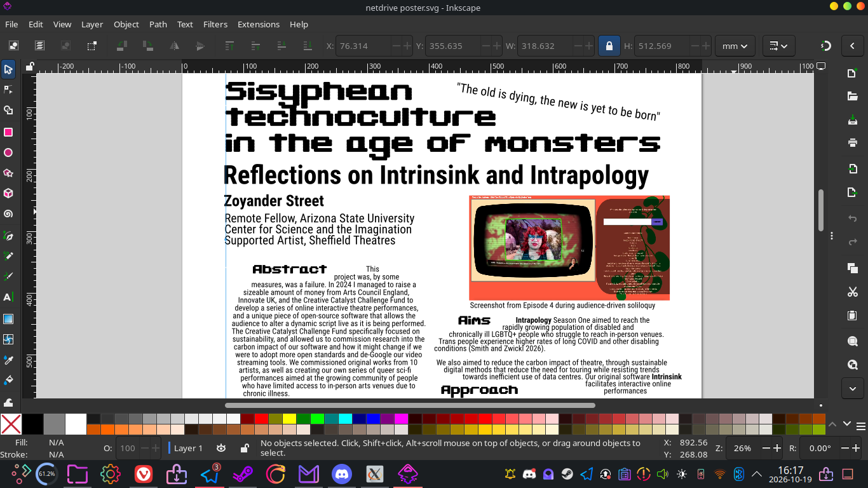868x488 pixels.
Task: Pick the Dropper color picker tool
Action: point(8,360)
